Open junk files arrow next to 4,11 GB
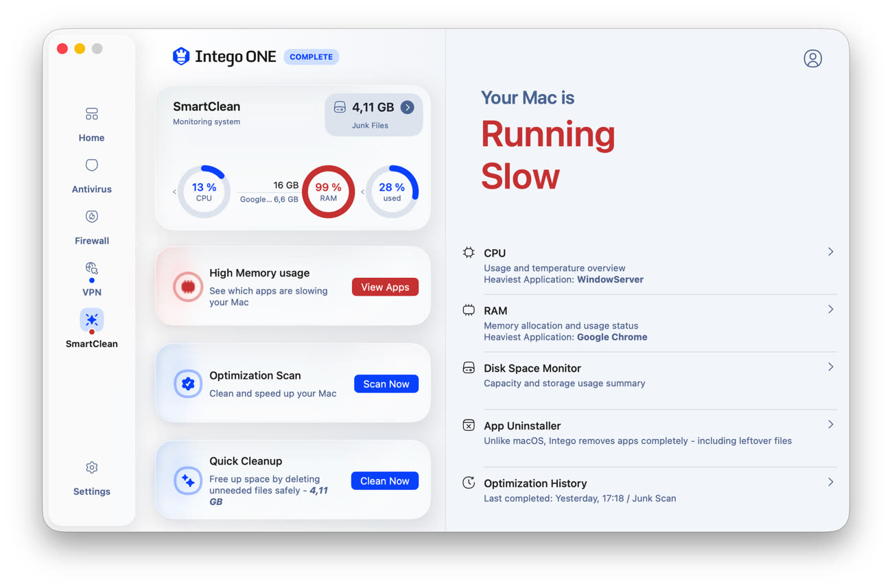The image size is (892, 588). tap(408, 107)
